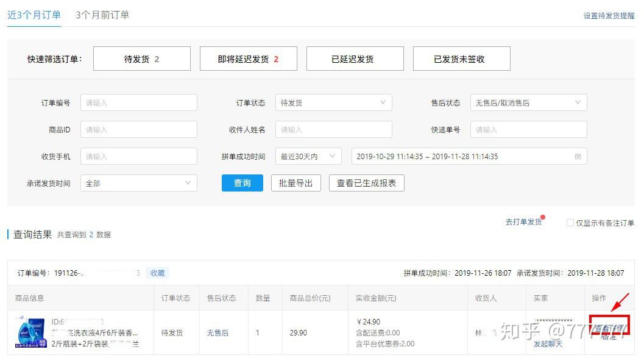This screenshot has height=358, width=644.
Task: Select the 共查询到 2 数据 result count
Action: (84, 235)
